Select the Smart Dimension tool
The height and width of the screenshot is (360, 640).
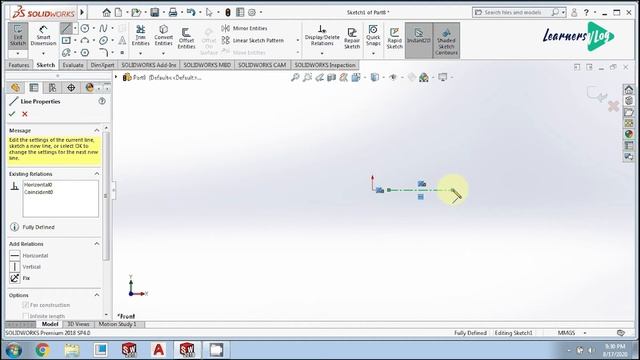coord(43,36)
